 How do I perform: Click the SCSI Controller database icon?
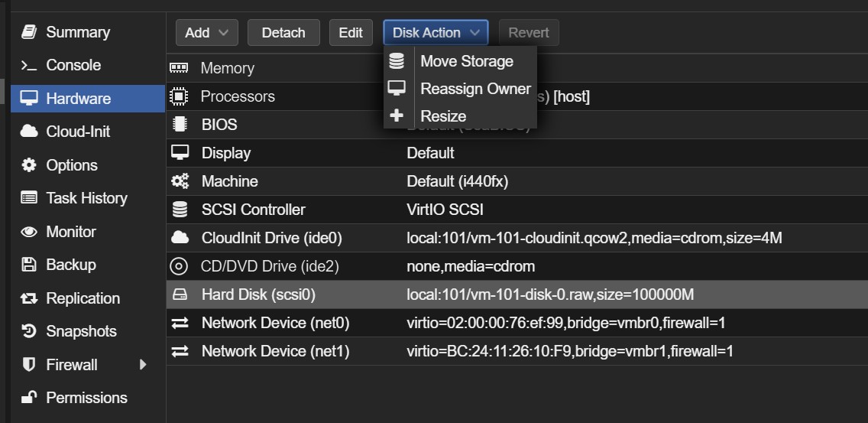coord(180,210)
